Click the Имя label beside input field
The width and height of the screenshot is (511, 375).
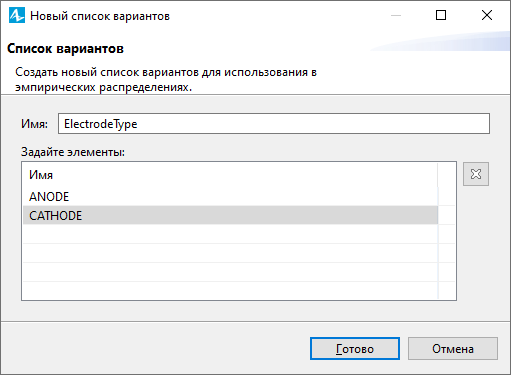pyautogui.click(x=34, y=124)
